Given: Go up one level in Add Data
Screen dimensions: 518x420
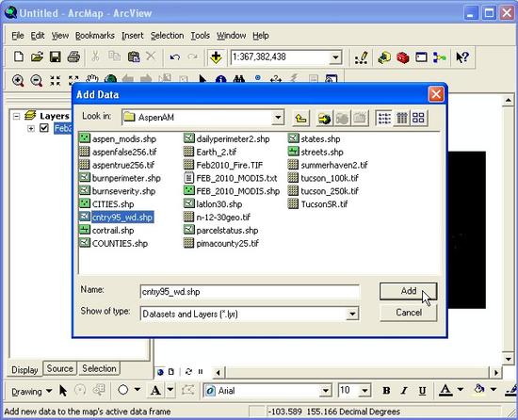Looking at the screenshot, I should [300, 118].
